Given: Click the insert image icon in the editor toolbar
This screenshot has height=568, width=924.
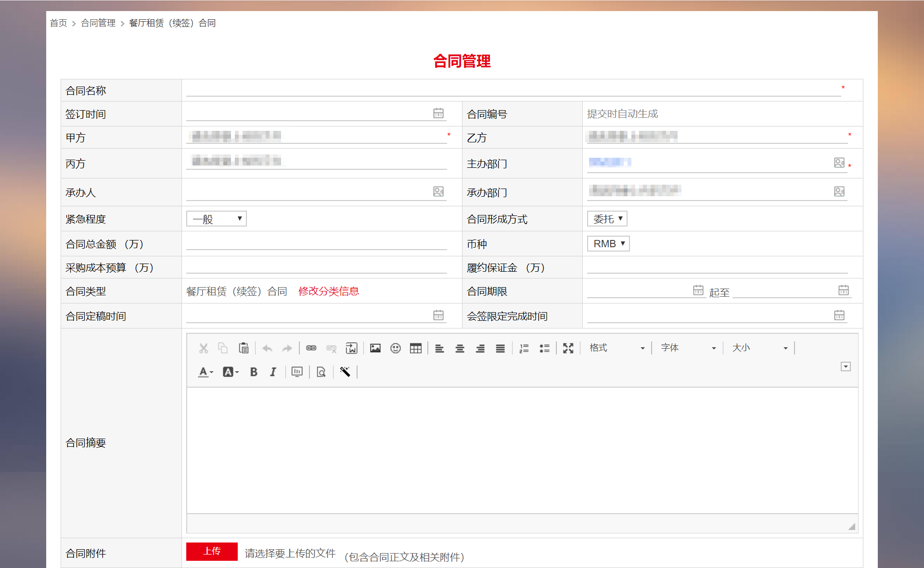Looking at the screenshot, I should pos(375,348).
